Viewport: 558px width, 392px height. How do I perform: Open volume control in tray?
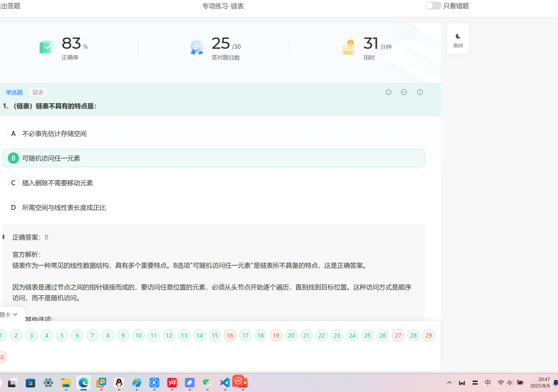[510, 383]
